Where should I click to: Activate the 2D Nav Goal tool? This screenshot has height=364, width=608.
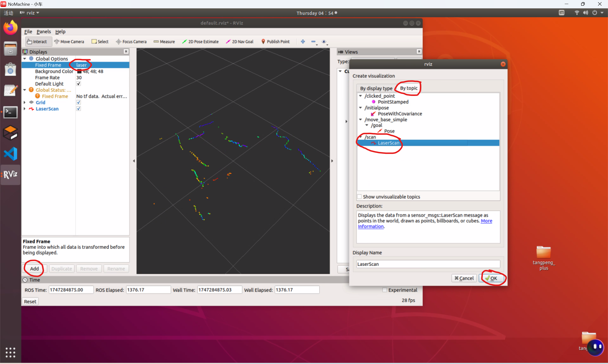pyautogui.click(x=239, y=42)
